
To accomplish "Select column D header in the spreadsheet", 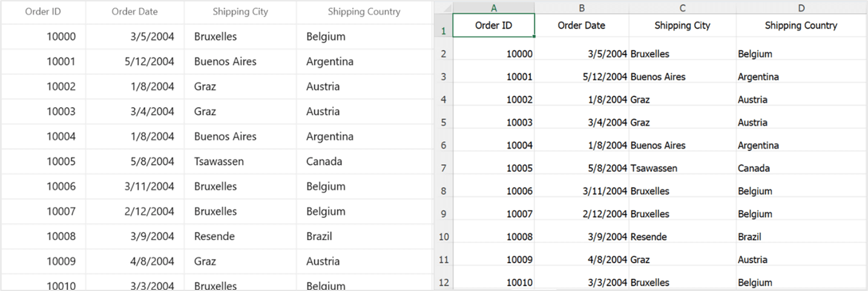I will tap(801, 7).
